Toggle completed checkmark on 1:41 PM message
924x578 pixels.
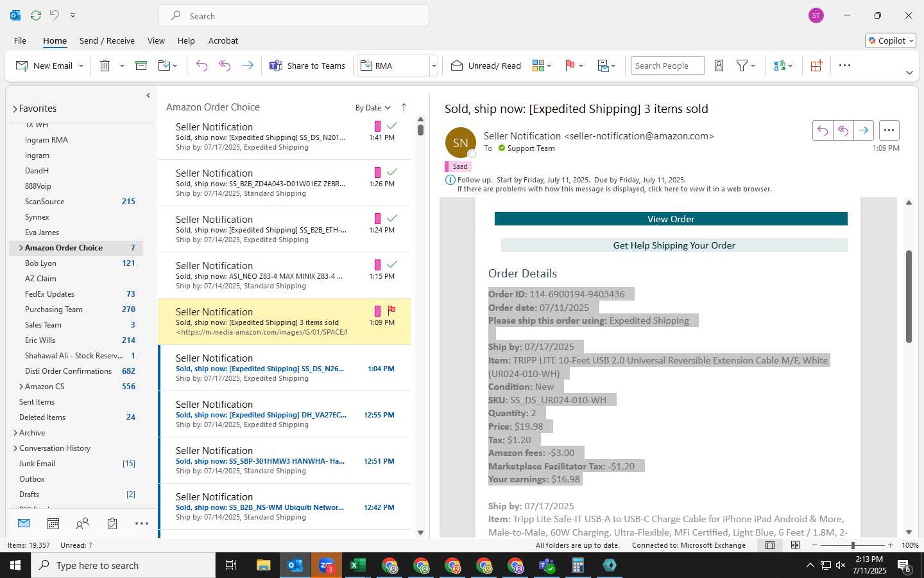pyautogui.click(x=392, y=126)
